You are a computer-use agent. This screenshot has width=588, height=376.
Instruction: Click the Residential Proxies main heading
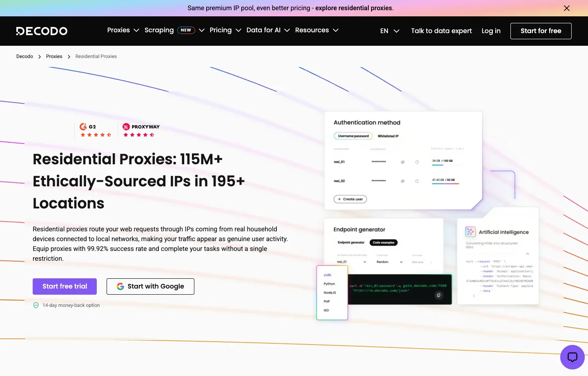139,181
